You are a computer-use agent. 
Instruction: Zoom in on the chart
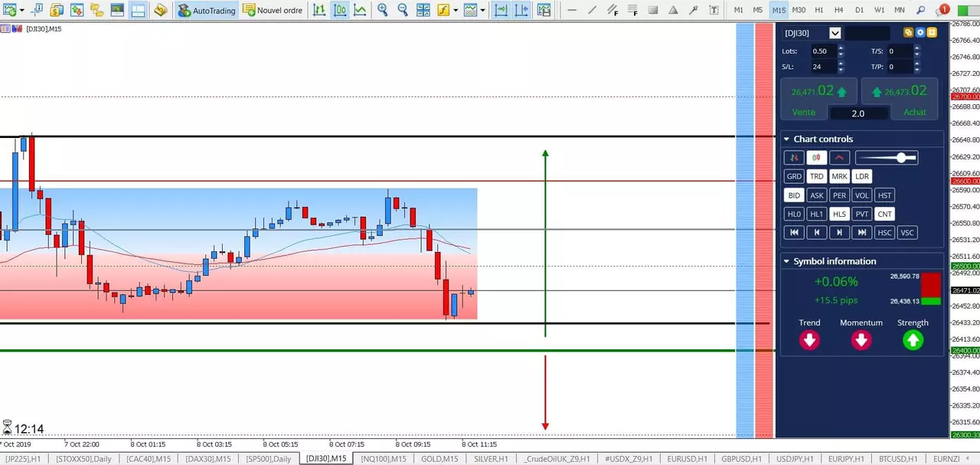(x=383, y=11)
